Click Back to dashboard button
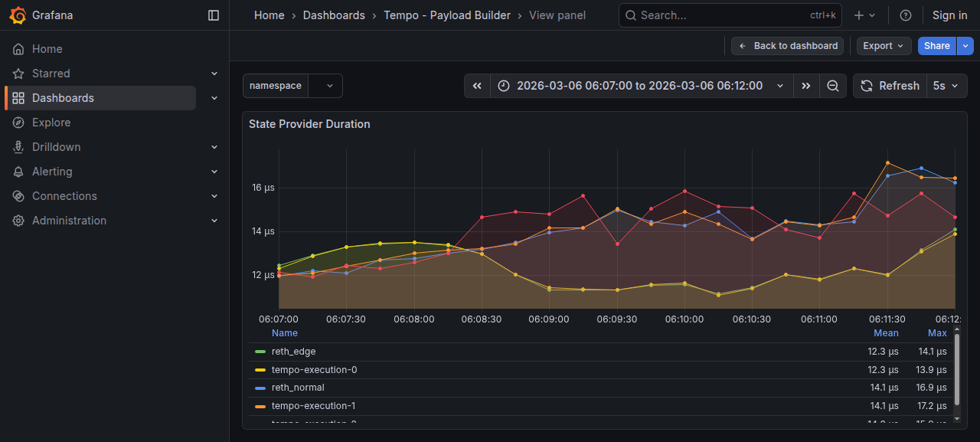The width and height of the screenshot is (980, 442). [788, 46]
